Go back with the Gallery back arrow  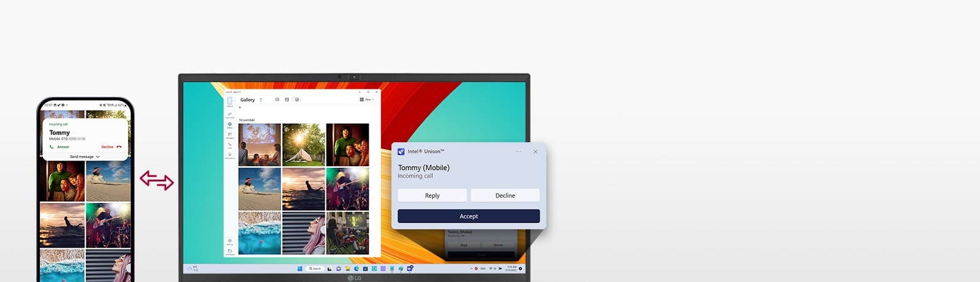click(x=240, y=107)
